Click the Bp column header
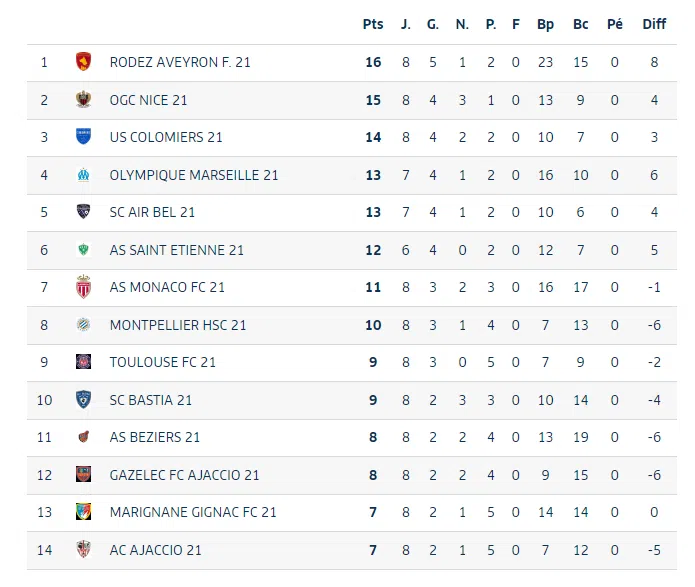The image size is (695, 587). pos(545,25)
